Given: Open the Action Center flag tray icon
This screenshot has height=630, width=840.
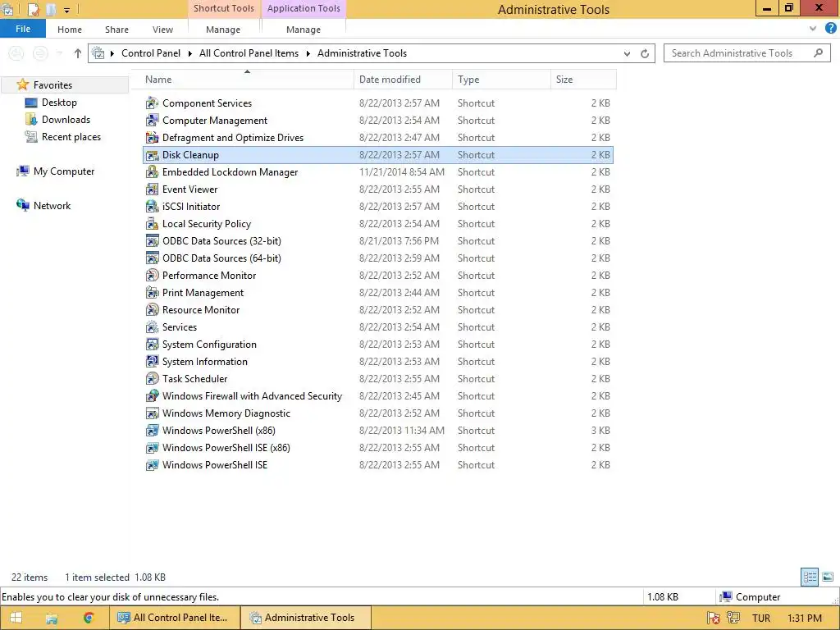Looking at the screenshot, I should 713,619.
